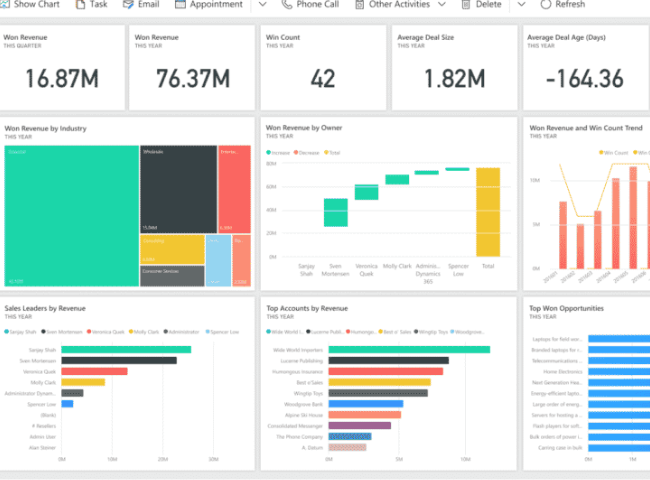650x480 pixels.
Task: Click the Delete trash icon
Action: 466,4
